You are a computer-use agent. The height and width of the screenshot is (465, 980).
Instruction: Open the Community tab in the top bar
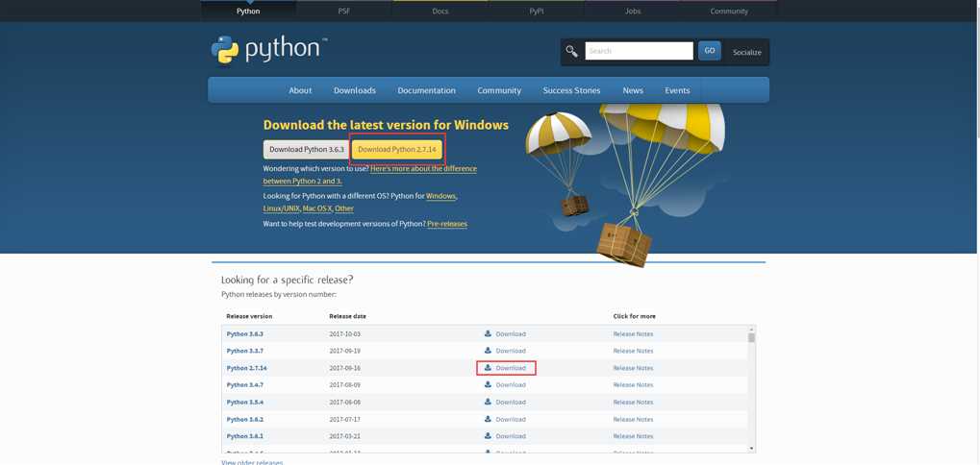(x=729, y=11)
